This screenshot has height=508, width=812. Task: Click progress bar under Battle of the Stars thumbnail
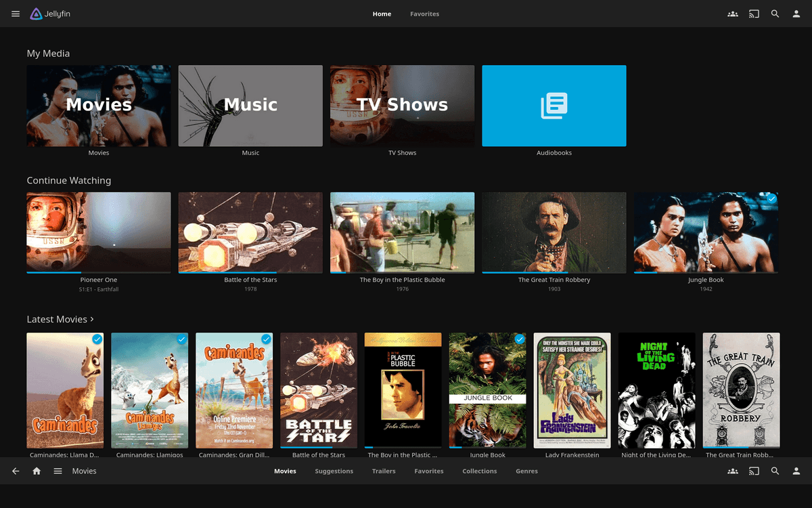pos(250,272)
